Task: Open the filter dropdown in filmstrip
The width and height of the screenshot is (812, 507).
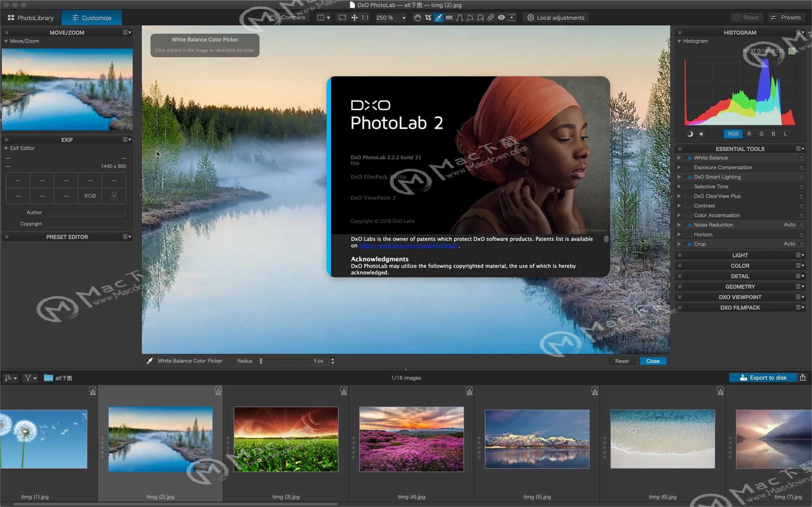Action: pos(30,378)
